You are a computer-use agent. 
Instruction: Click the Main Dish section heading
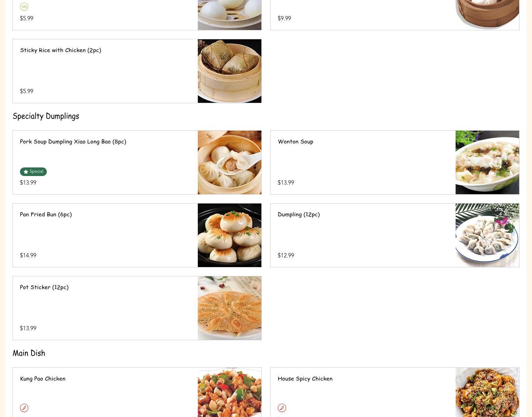pos(29,353)
